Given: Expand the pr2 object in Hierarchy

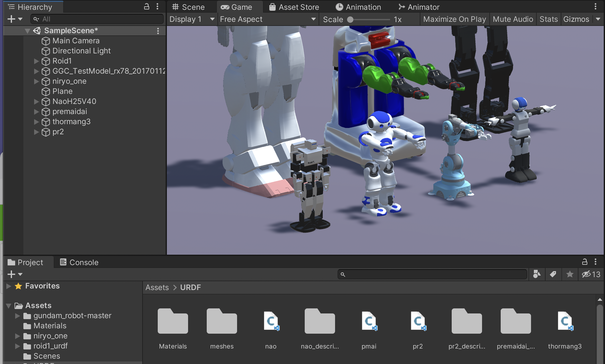Looking at the screenshot, I should click(36, 132).
